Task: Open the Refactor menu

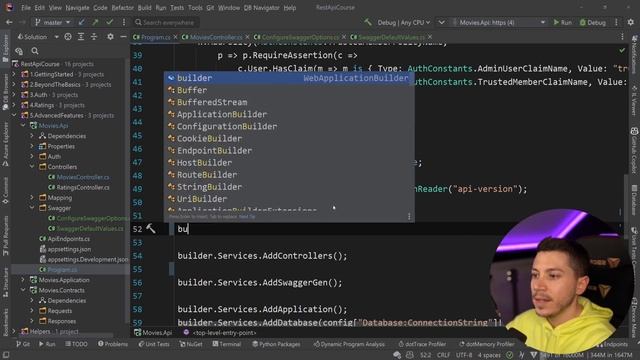Action: click(x=122, y=7)
